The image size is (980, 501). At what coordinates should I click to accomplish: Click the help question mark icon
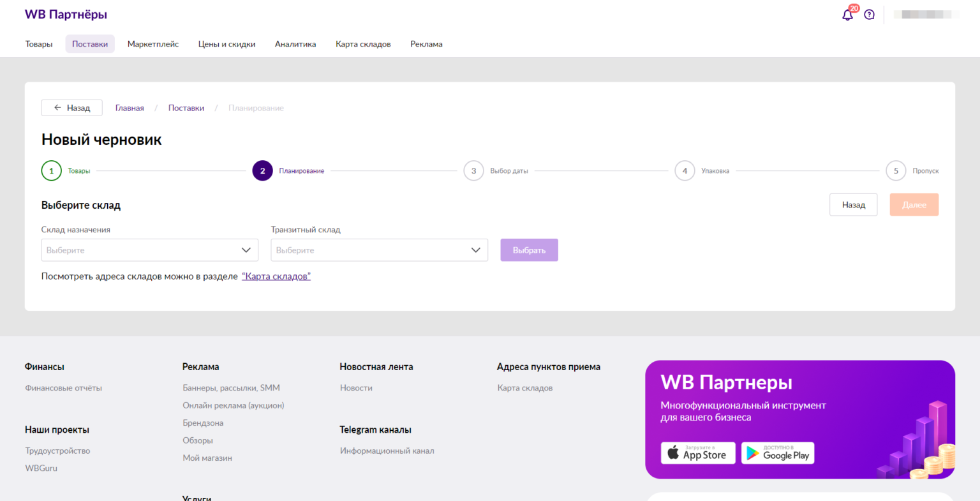click(x=869, y=15)
